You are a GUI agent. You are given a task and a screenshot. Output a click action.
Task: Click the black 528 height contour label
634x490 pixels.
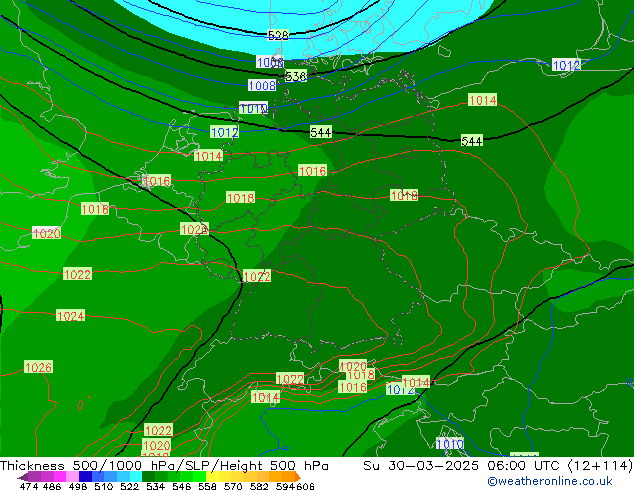pos(278,36)
